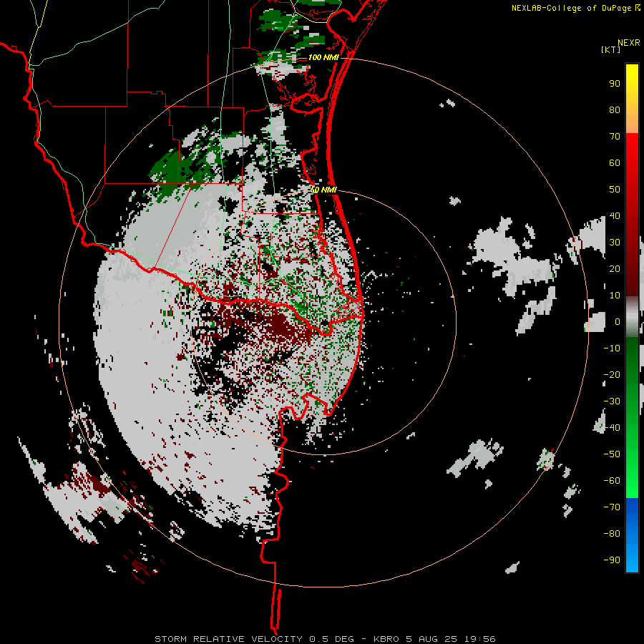Click the NEXLAB-College of DuPage credit text
The image size is (644, 644).
click(x=575, y=8)
